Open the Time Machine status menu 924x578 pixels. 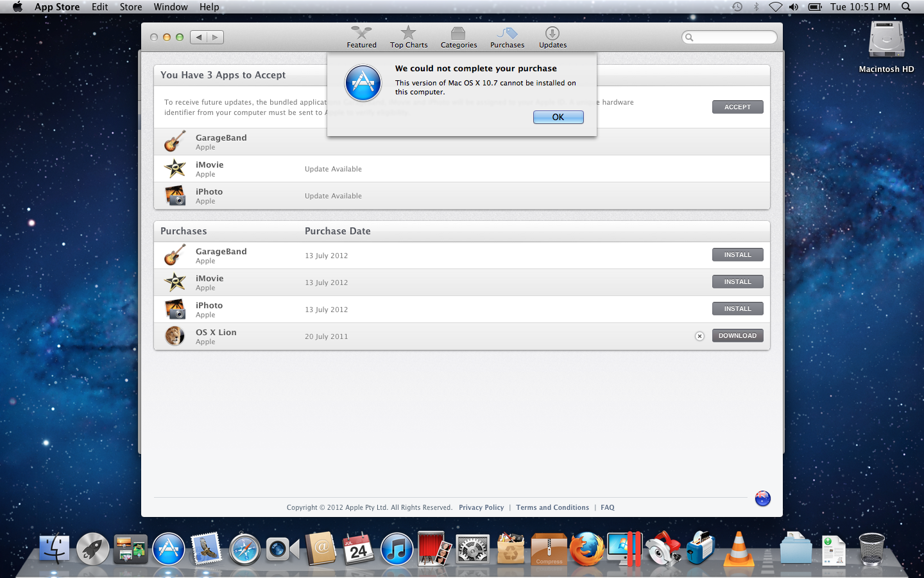(x=737, y=7)
